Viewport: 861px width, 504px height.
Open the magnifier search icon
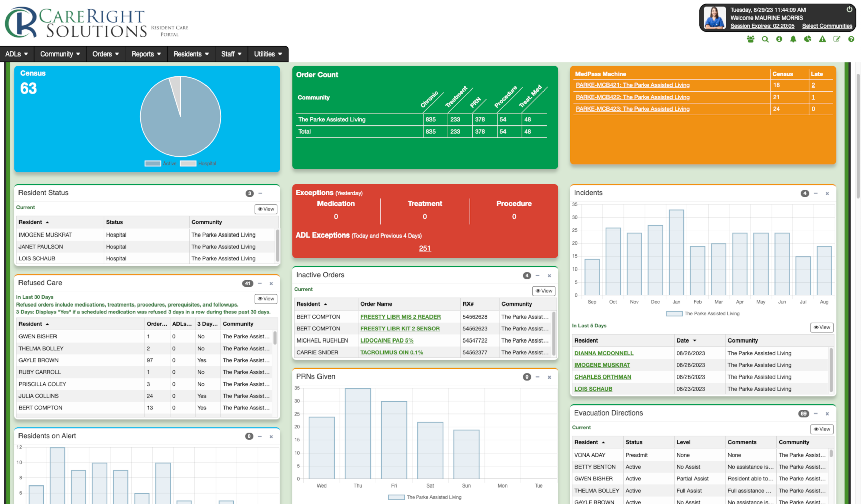[x=765, y=39]
